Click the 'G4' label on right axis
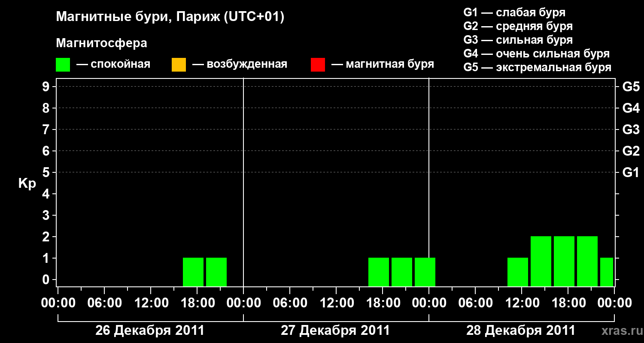 [x=631, y=108]
